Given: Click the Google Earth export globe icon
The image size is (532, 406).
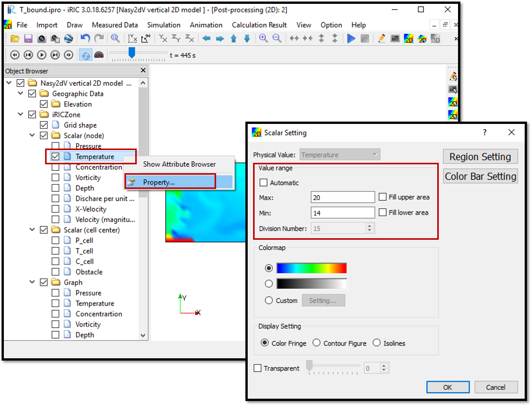Looking at the screenshot, I should pyautogui.click(x=69, y=38).
